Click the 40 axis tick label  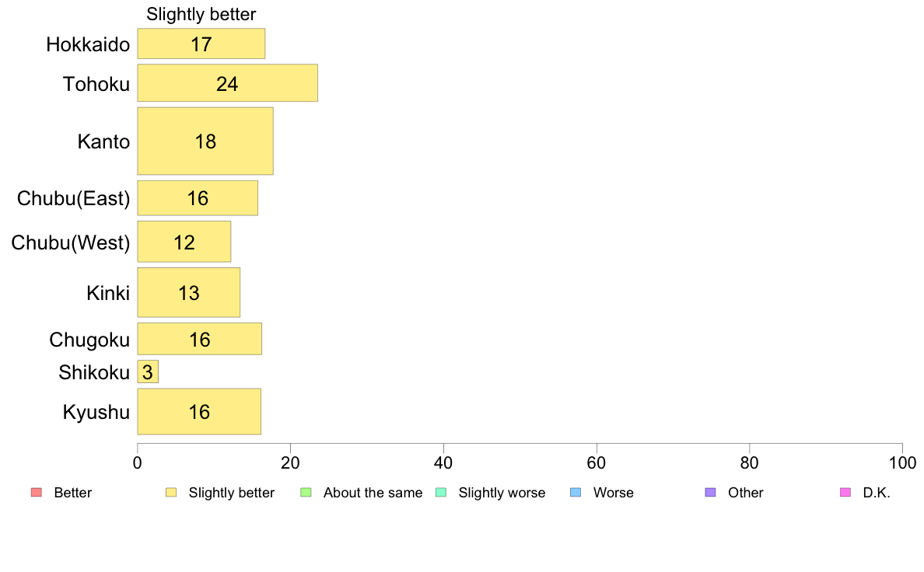443,463
